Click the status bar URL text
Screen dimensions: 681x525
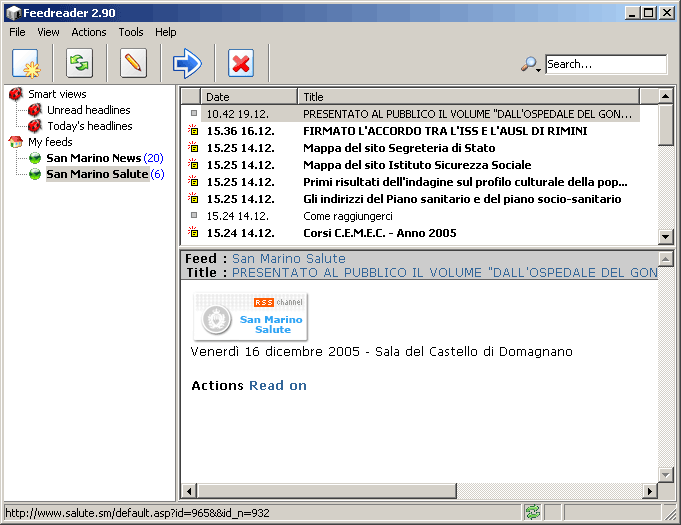[x=137, y=513]
